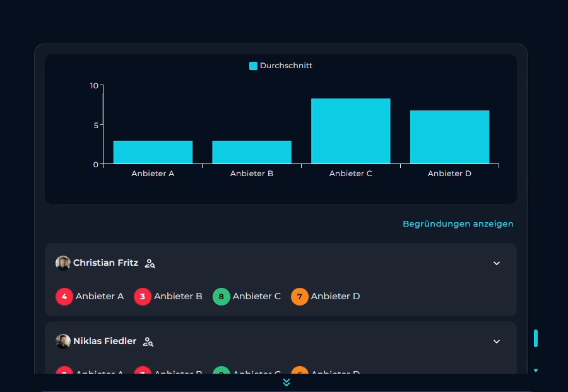Viewport: 568px width, 392px height.
Task: Click the user search icon beside Niklas Fiedler
Action: pos(148,342)
